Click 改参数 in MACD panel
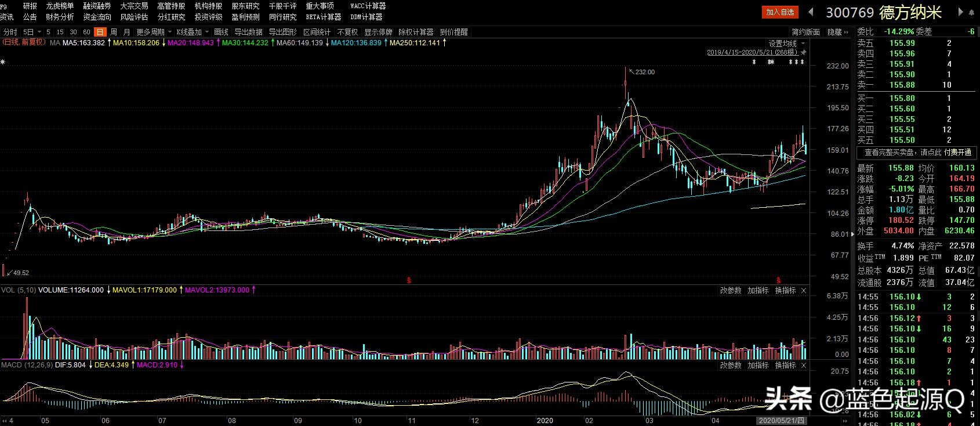This screenshot has height=426, width=980. tap(731, 365)
